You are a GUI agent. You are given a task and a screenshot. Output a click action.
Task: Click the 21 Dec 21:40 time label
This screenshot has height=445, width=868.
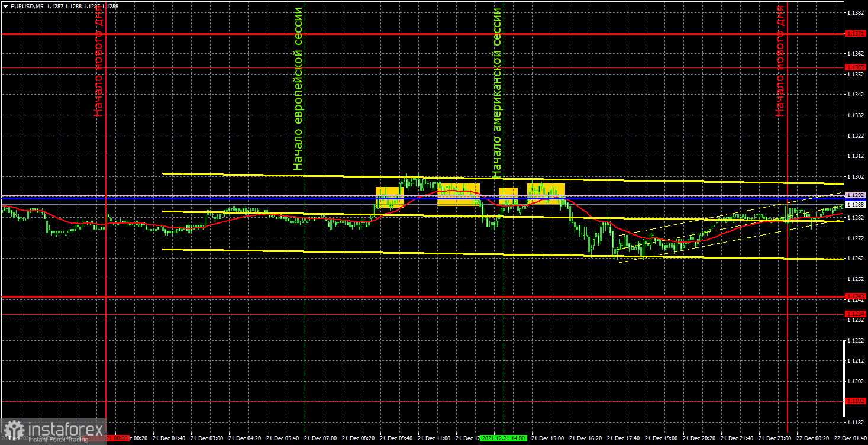pyautogui.click(x=738, y=438)
